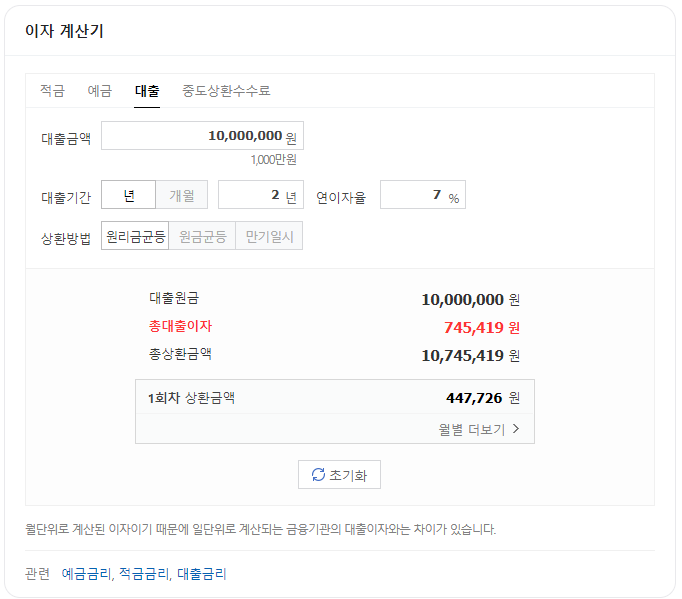This screenshot has height=599, width=682.
Task: Switch to the 예금 tab
Action: click(100, 90)
